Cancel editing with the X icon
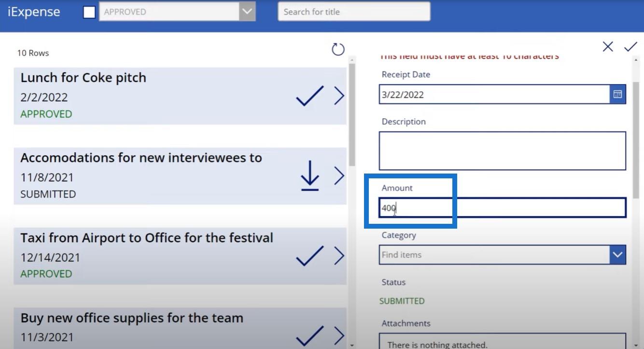644x349 pixels. pyautogui.click(x=608, y=46)
